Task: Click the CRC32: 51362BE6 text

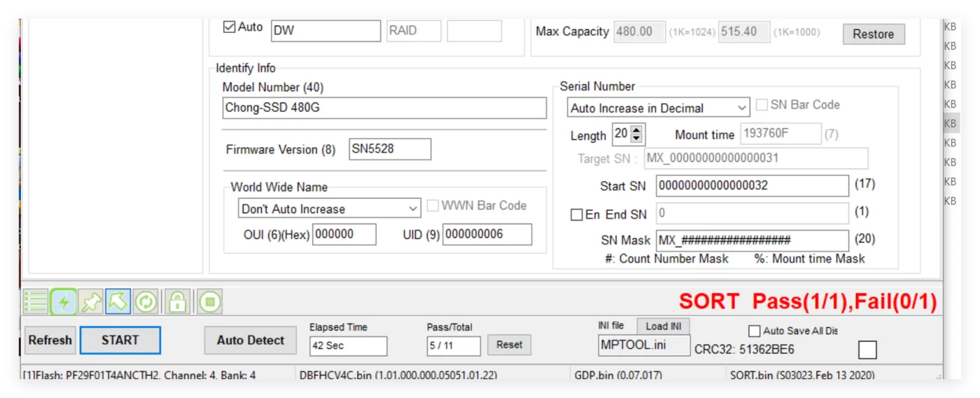Action: pos(744,349)
